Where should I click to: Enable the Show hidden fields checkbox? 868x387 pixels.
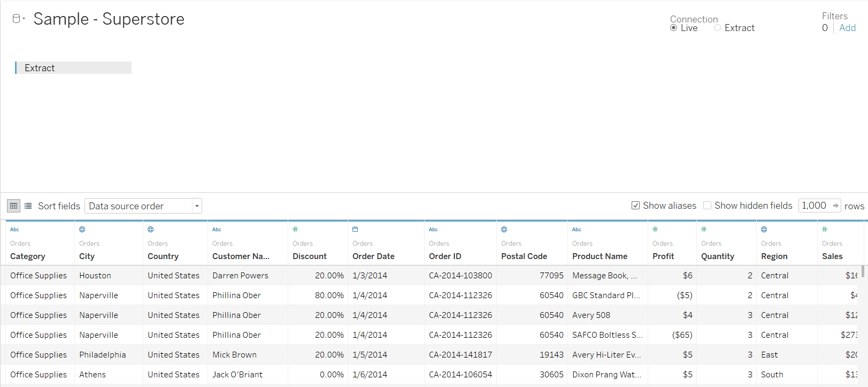pos(708,206)
